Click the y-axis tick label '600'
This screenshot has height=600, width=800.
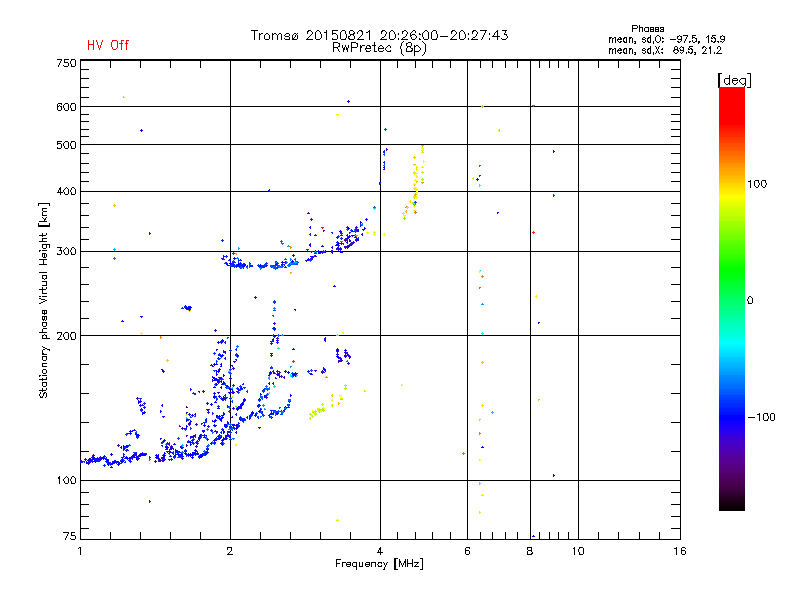(x=66, y=107)
